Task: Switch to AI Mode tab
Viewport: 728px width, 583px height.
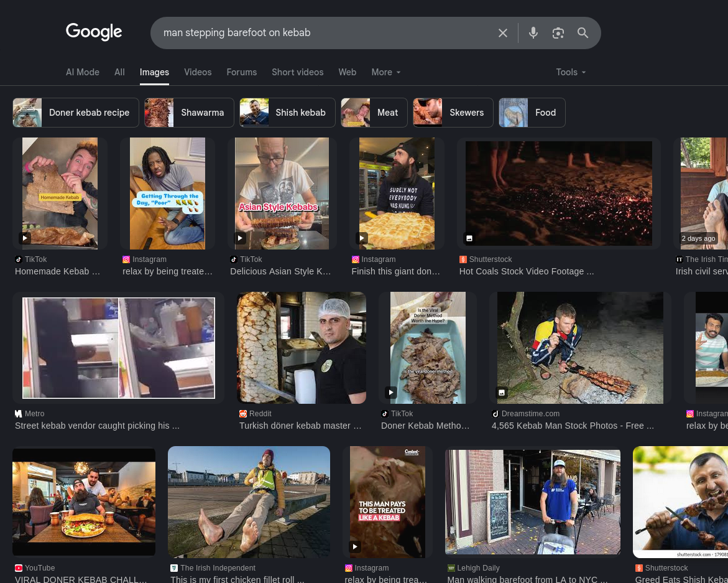Action: [83, 72]
